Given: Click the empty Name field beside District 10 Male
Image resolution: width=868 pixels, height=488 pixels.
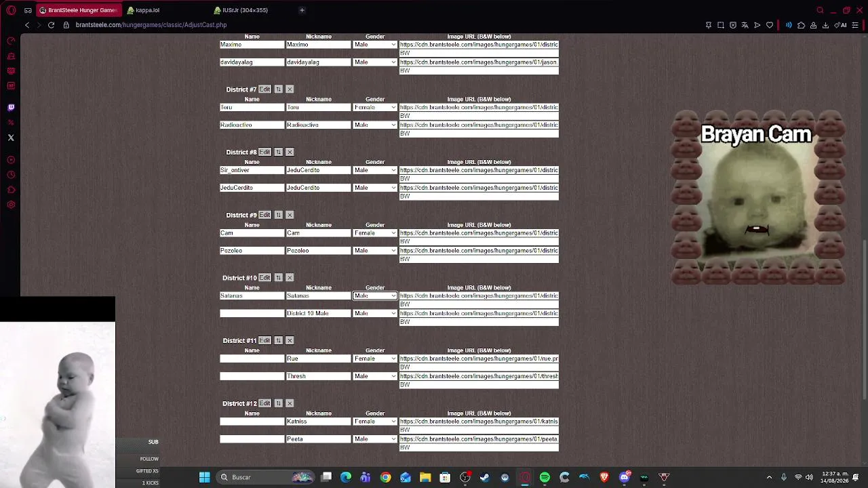Looking at the screenshot, I should pos(252,314).
